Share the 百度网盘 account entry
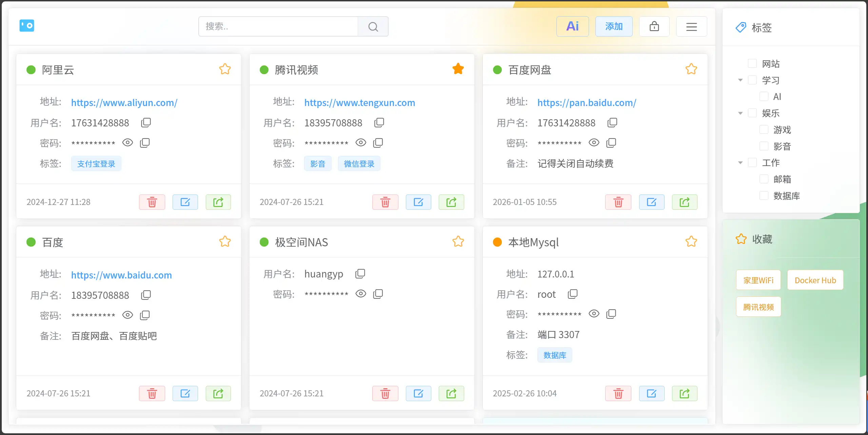 point(684,202)
